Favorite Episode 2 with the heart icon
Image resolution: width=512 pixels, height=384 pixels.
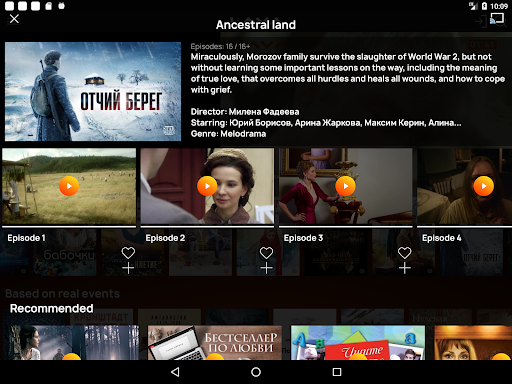(266, 253)
